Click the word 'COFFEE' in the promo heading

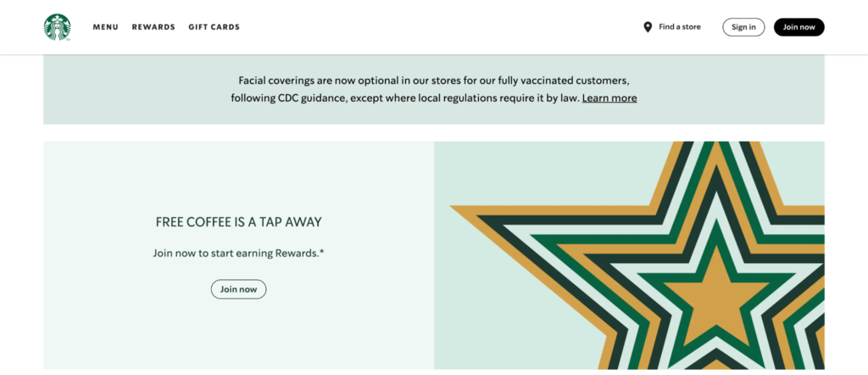point(204,222)
